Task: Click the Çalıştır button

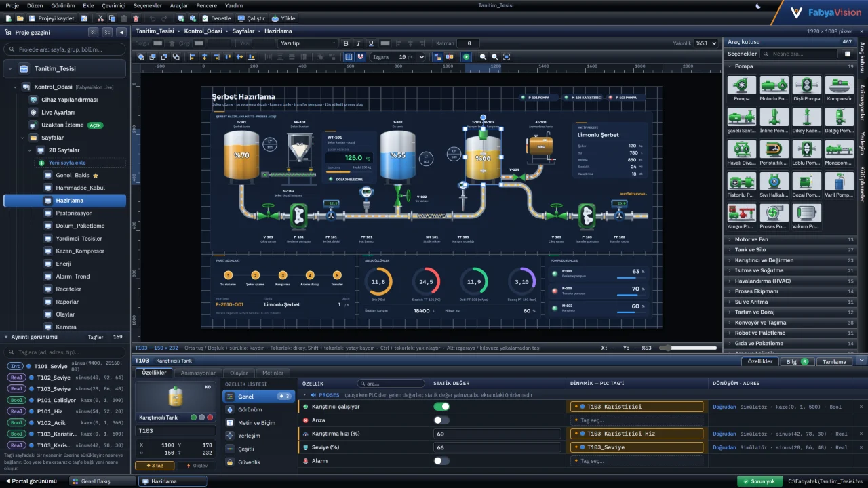Action: click(x=251, y=18)
